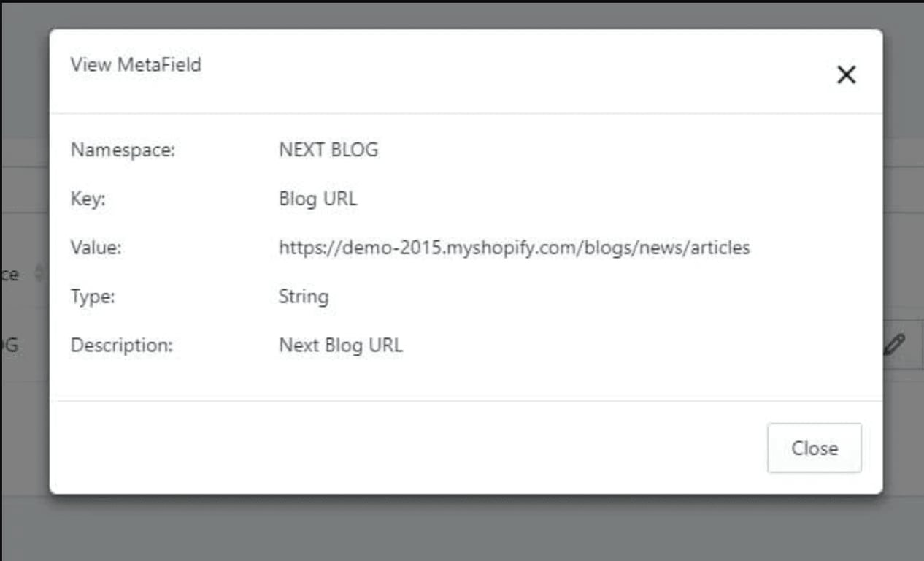Select the NEXT BLOG namespace value
The width and height of the screenshot is (924, 561).
(x=328, y=150)
